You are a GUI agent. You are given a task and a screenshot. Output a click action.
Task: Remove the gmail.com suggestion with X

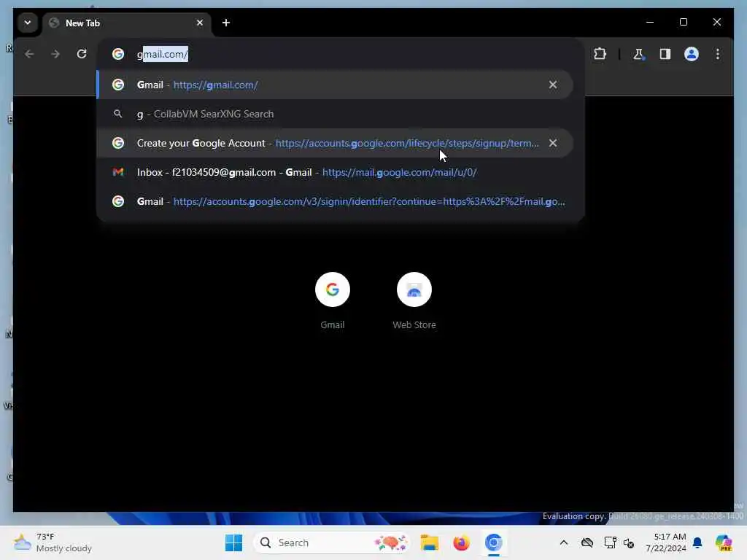(553, 85)
